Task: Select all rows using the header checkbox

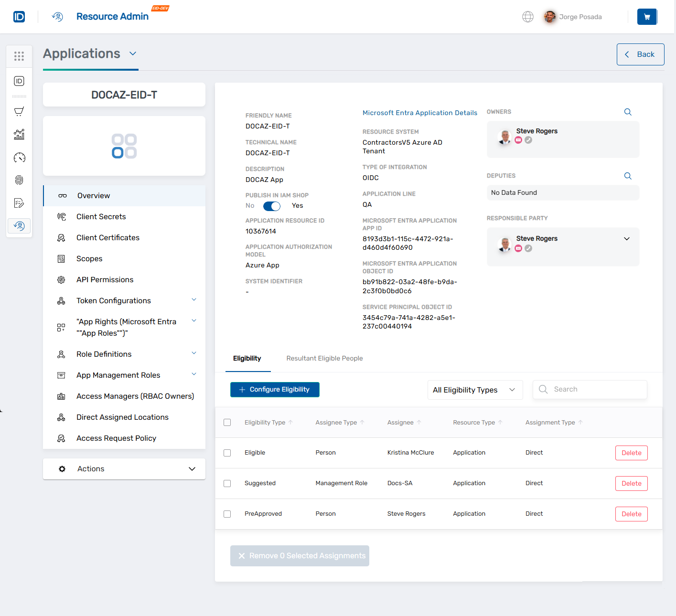Action: (227, 422)
